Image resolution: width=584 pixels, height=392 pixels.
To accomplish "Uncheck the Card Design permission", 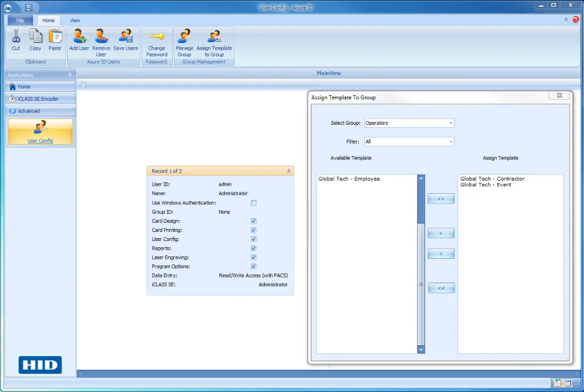I will click(254, 221).
